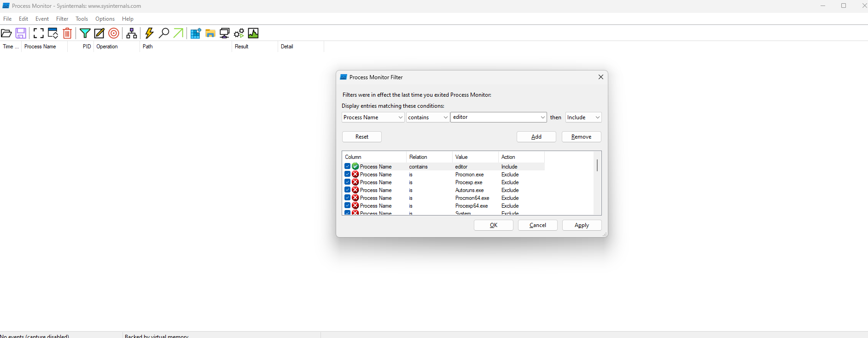Image resolution: width=868 pixels, height=338 pixels.
Task: Toggle Registry activity display icon
Action: click(x=196, y=33)
